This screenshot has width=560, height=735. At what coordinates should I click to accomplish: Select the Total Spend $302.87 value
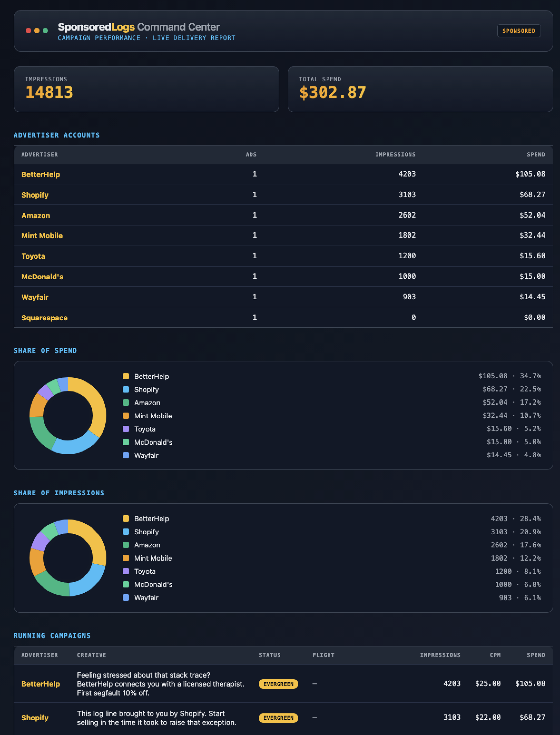[x=332, y=92]
